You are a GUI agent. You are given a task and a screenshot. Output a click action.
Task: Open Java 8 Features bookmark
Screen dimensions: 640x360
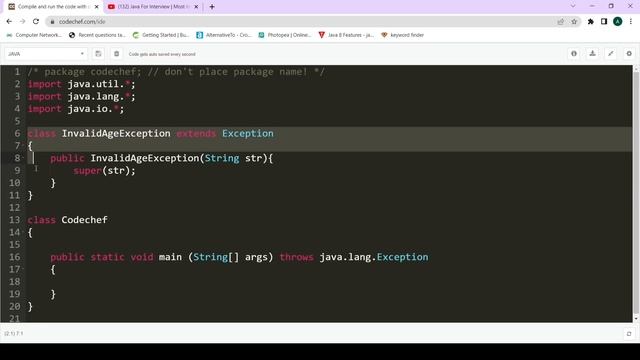click(346, 35)
